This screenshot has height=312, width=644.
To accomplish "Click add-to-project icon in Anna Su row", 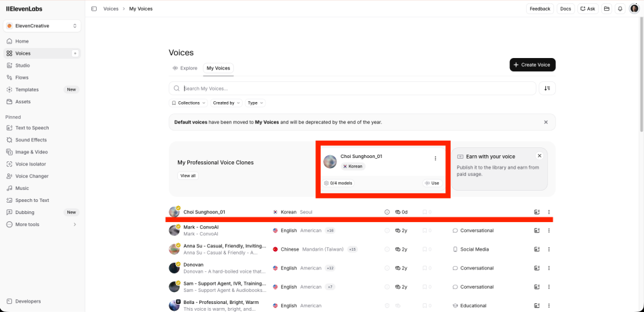I will pyautogui.click(x=537, y=249).
